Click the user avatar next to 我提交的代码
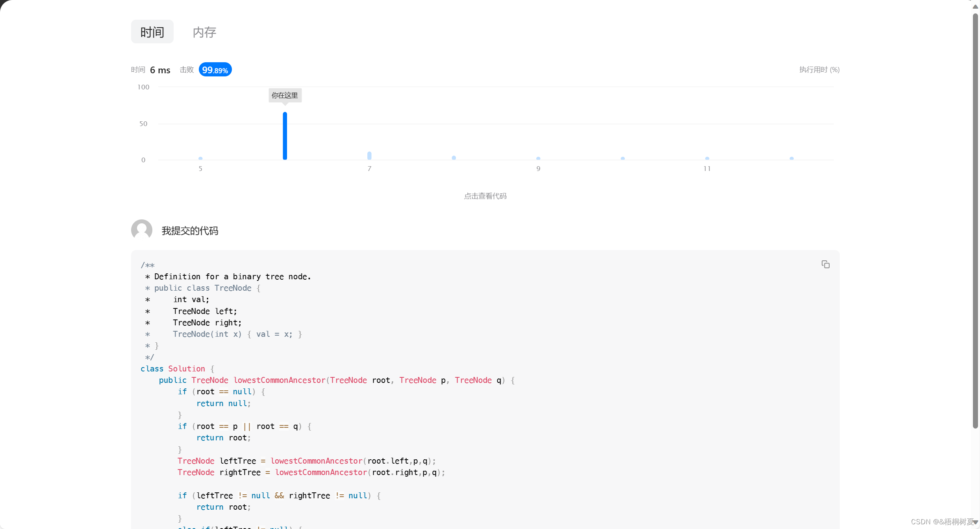Screen dimensions: 980x529 tap(142, 230)
